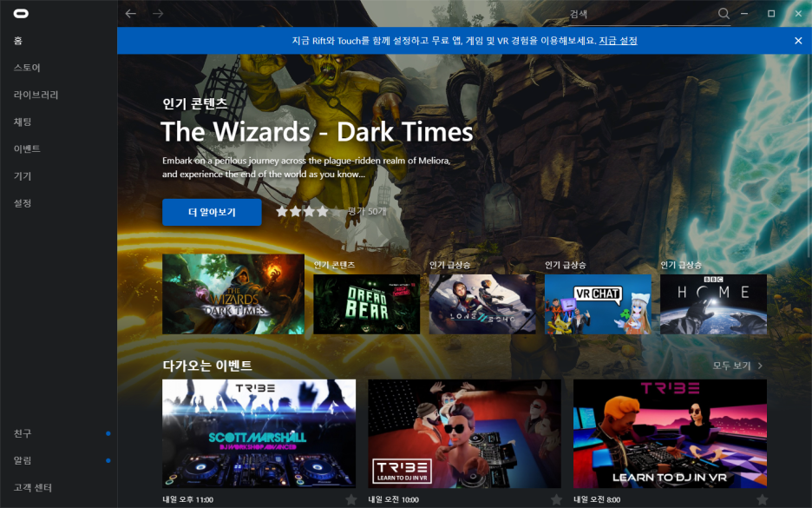Click the Oculus logo icon

[21, 14]
